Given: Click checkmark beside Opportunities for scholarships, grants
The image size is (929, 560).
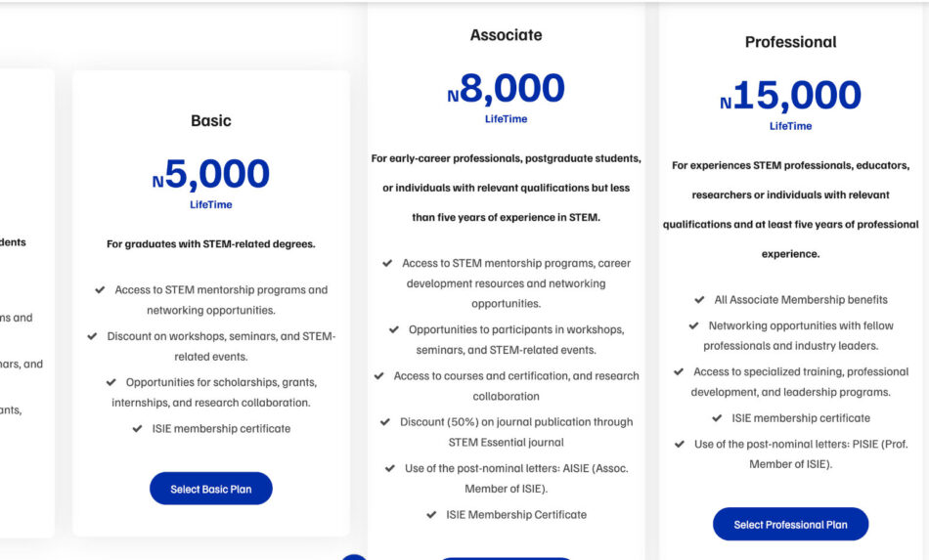Looking at the screenshot, I should pos(111,382).
